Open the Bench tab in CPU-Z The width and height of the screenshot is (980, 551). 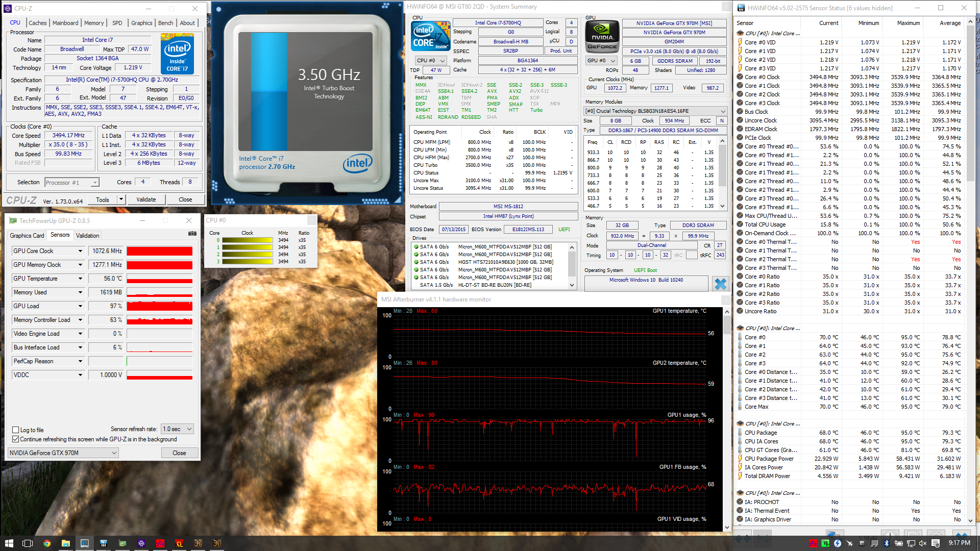[165, 23]
